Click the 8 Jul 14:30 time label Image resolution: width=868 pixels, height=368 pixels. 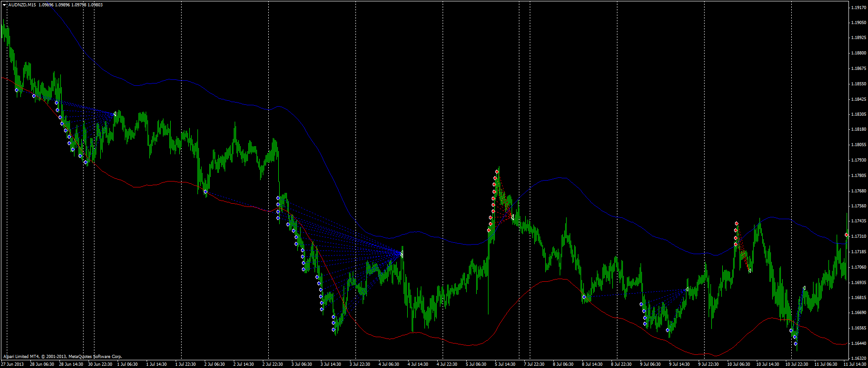click(x=592, y=364)
